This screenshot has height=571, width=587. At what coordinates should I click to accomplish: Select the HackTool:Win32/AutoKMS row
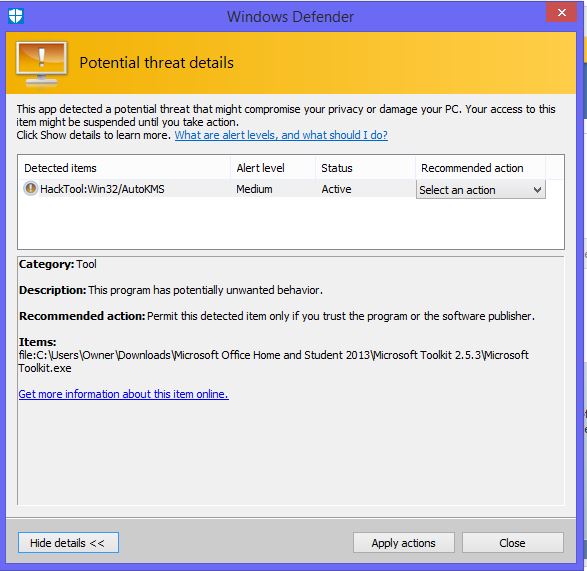pyautogui.click(x=217, y=189)
